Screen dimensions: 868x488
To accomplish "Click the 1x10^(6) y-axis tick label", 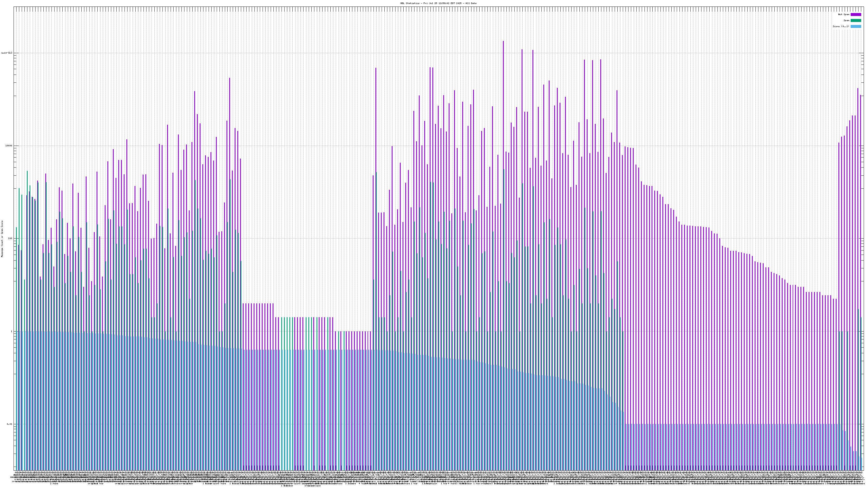I will pyautogui.click(x=7, y=53).
